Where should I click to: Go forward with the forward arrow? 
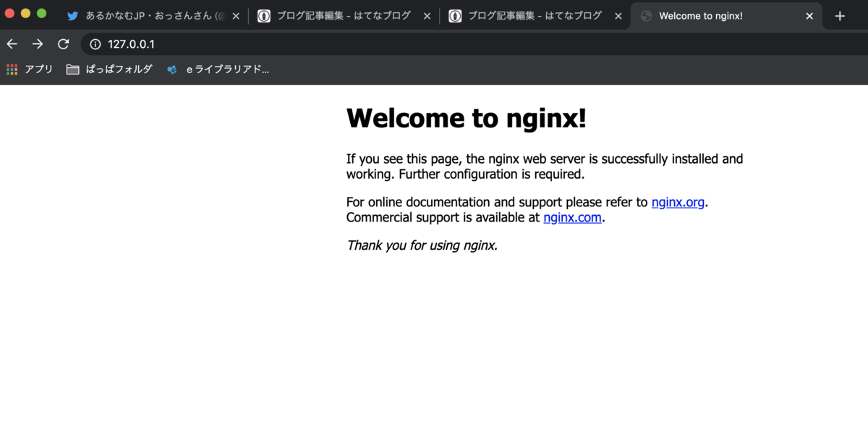38,44
